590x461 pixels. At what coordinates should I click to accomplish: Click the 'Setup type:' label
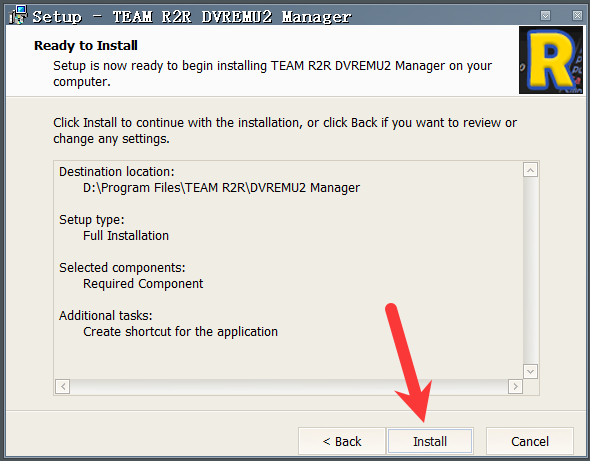point(91,219)
